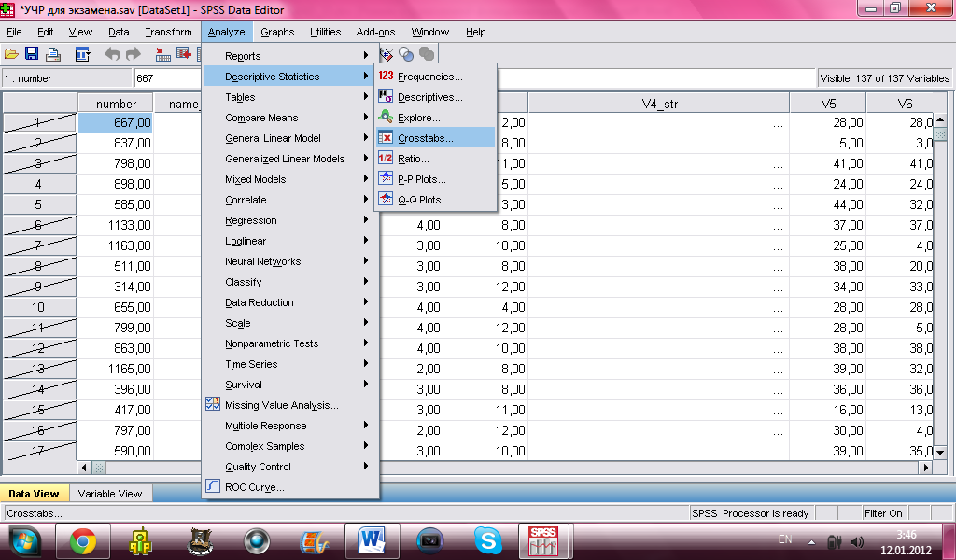Expand the Correlate submenu
The height and width of the screenshot is (560, 956).
[290, 200]
